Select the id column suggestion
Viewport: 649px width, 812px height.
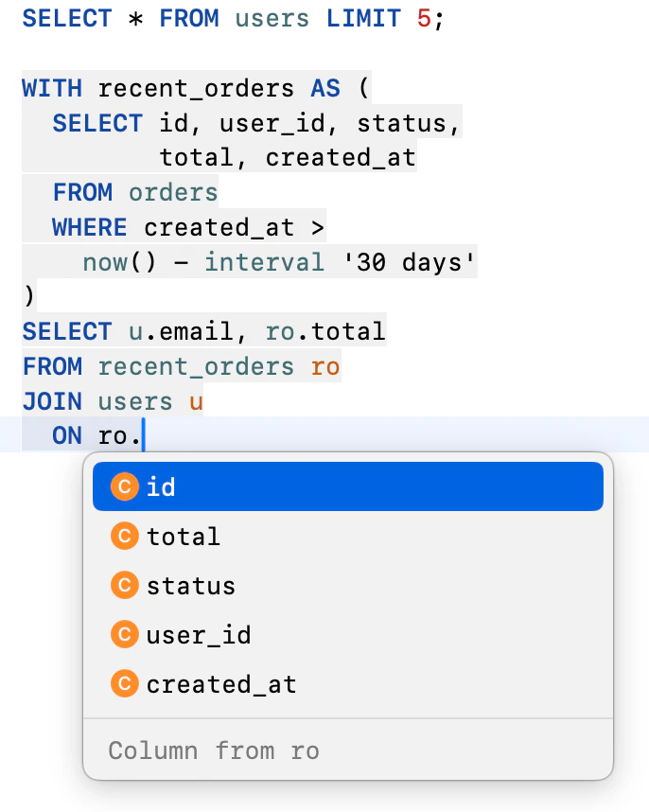click(x=348, y=486)
